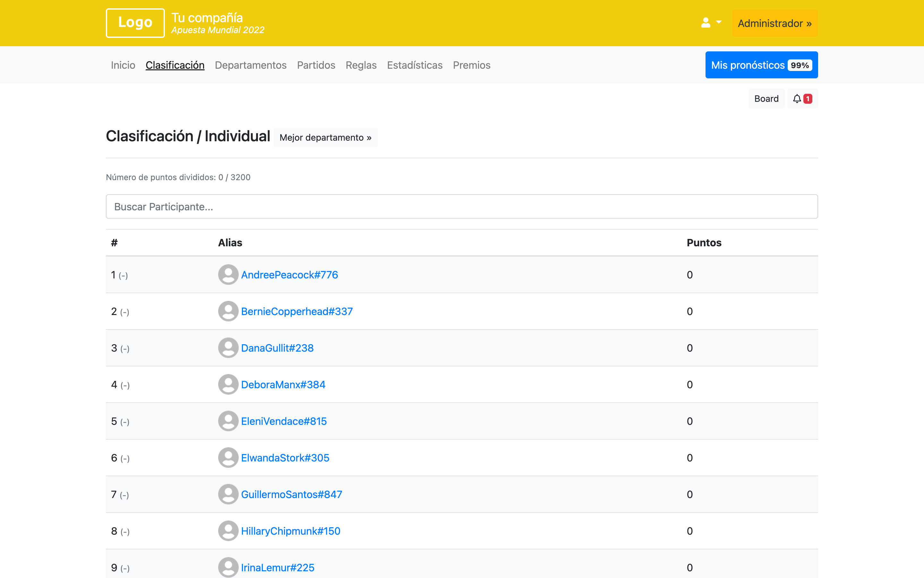Viewport: 924px width, 578px height.
Task: Click HillaryChipmunk#150 avatar icon
Action: coord(228,530)
